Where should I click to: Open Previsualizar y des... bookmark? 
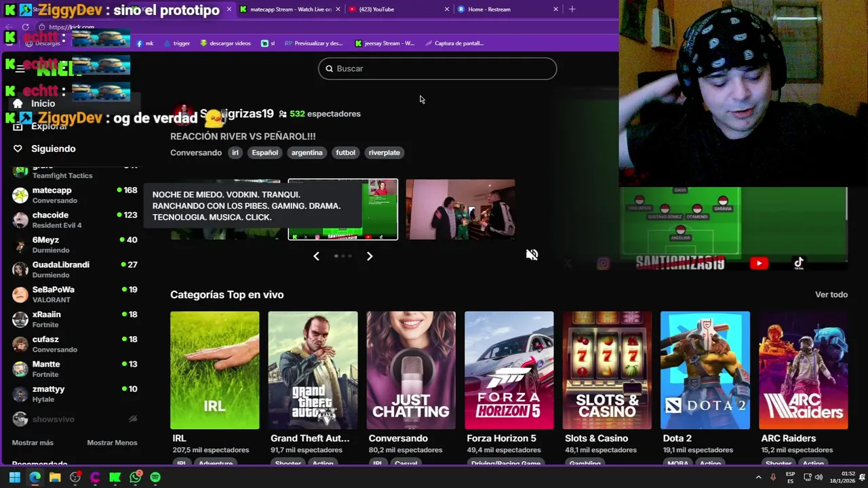(x=314, y=43)
